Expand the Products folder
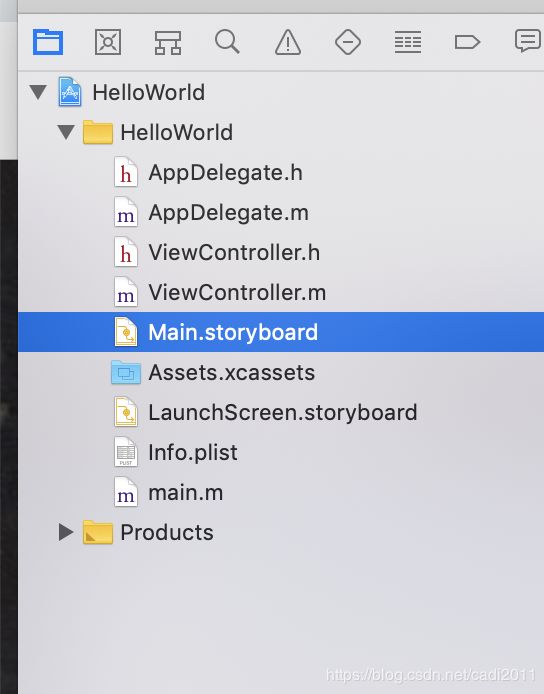Image resolution: width=544 pixels, height=694 pixels. (x=66, y=532)
